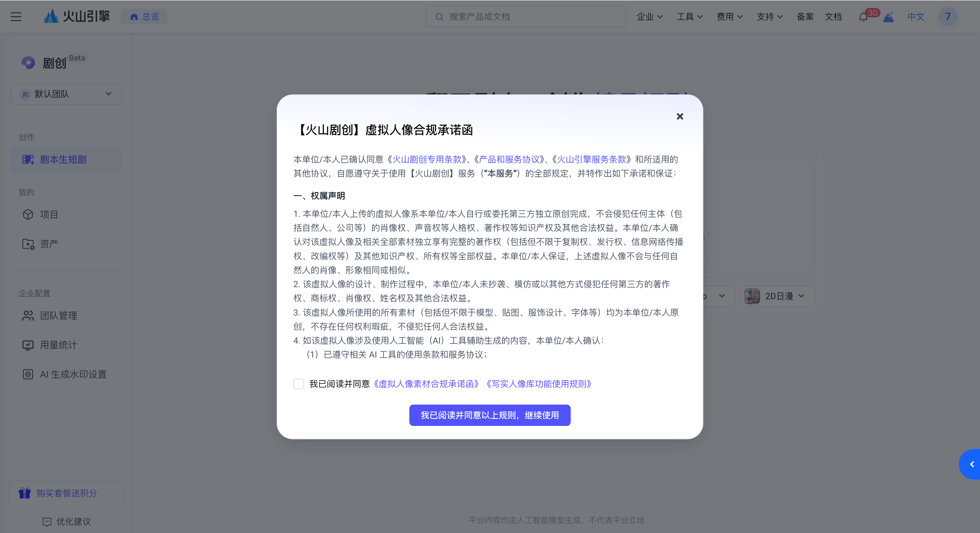Click 优化建议 feedback button
Viewport: 980px width, 533px height.
pos(66,522)
